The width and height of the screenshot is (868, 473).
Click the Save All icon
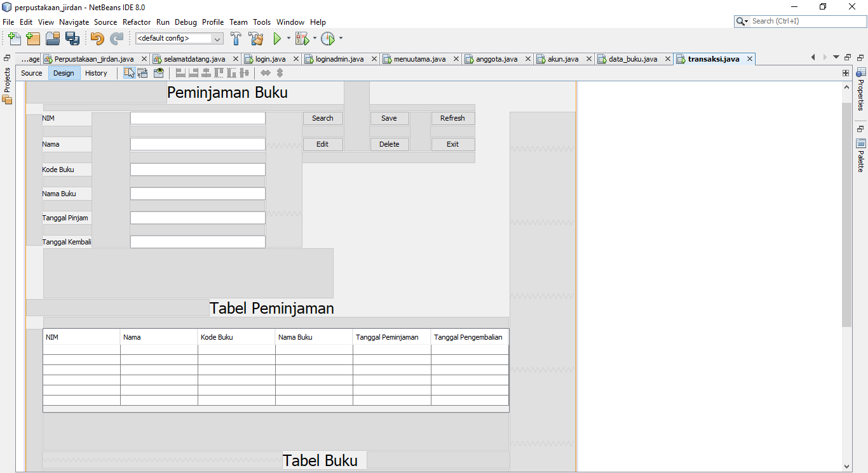[72, 38]
